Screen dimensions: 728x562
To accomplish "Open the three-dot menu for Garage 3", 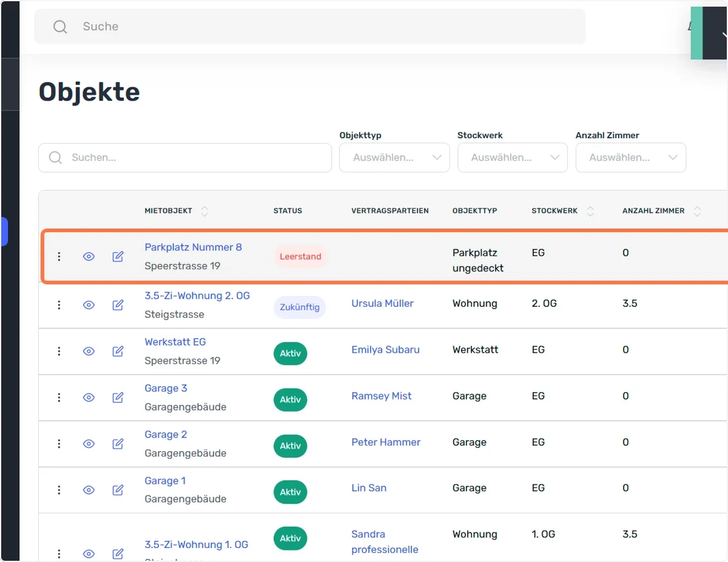I will click(59, 398).
